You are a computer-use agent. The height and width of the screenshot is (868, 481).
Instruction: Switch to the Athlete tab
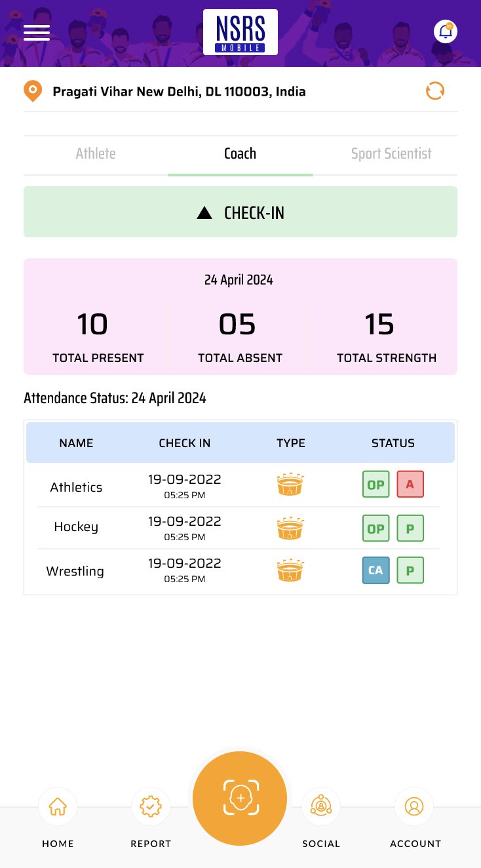[96, 154]
